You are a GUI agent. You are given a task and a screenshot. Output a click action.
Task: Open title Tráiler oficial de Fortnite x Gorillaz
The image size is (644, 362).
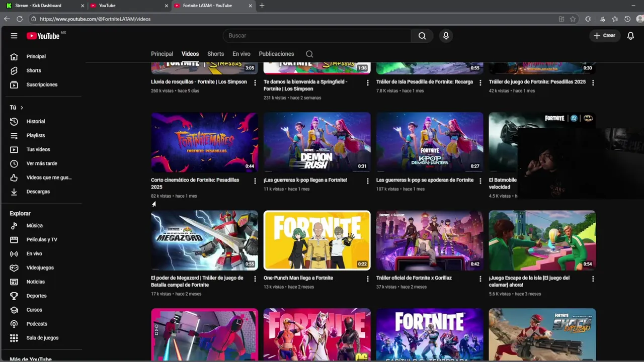(x=414, y=278)
